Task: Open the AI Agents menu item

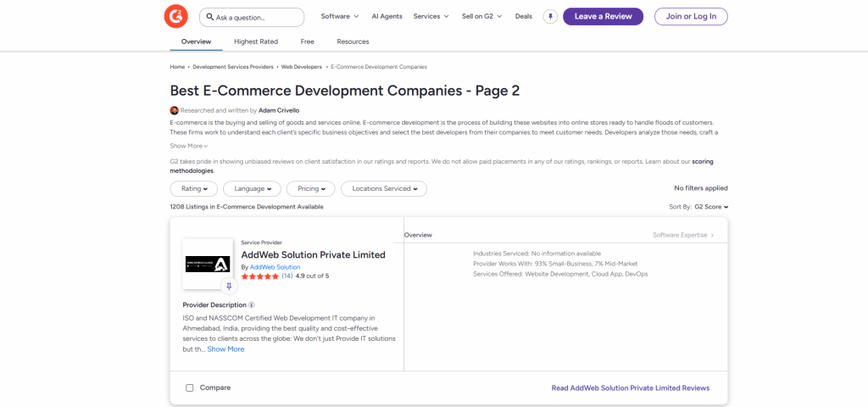Action: (387, 17)
